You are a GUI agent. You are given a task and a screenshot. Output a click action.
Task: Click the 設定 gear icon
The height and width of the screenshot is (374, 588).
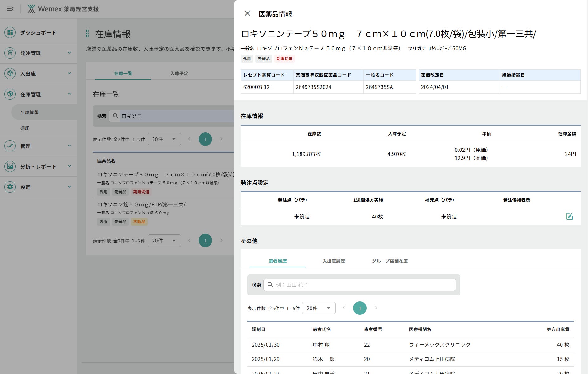tap(10, 187)
